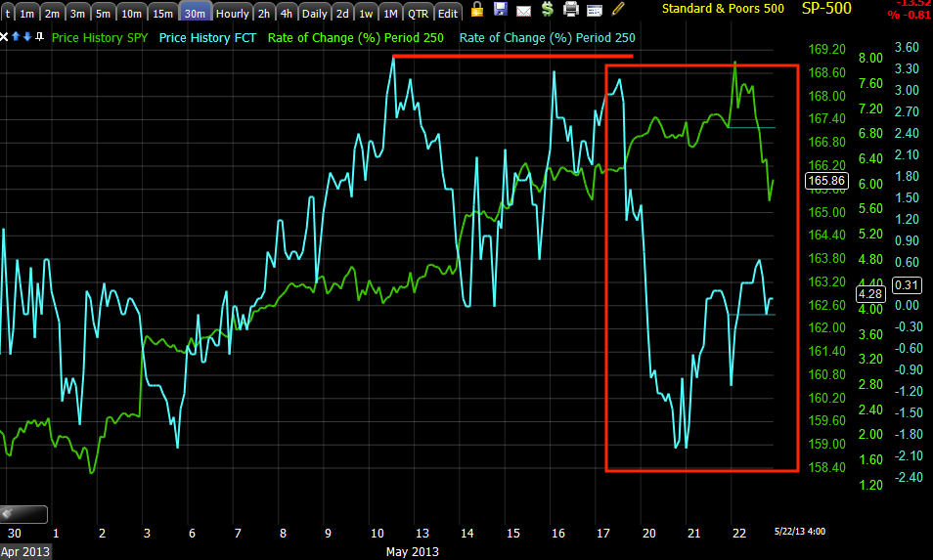Click the 165.86 current price marker
Screen dimensions: 933x560
click(x=827, y=181)
